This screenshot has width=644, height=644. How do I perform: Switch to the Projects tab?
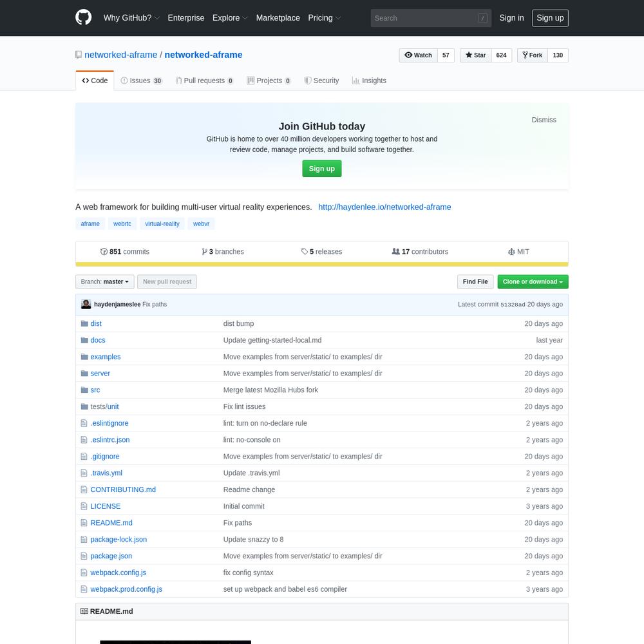(x=269, y=80)
